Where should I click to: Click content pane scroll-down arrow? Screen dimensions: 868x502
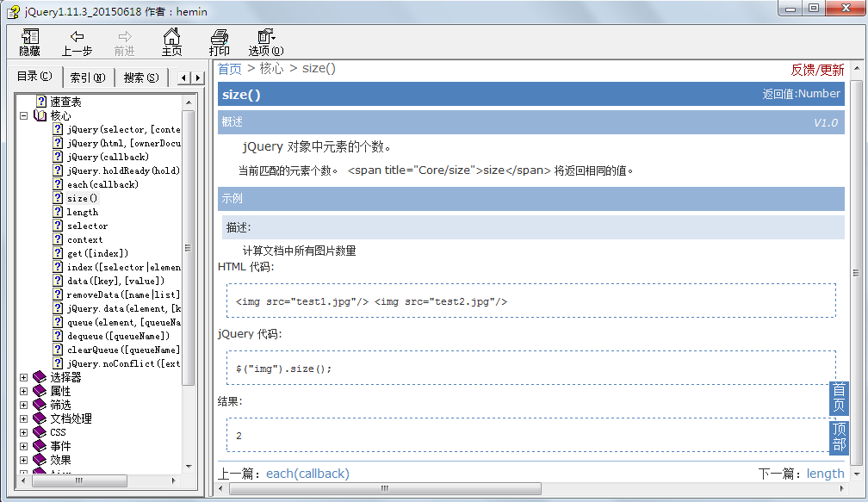click(857, 474)
